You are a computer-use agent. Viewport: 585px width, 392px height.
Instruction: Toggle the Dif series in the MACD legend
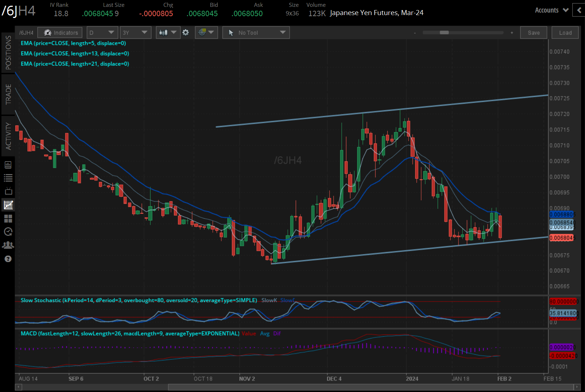click(x=277, y=333)
